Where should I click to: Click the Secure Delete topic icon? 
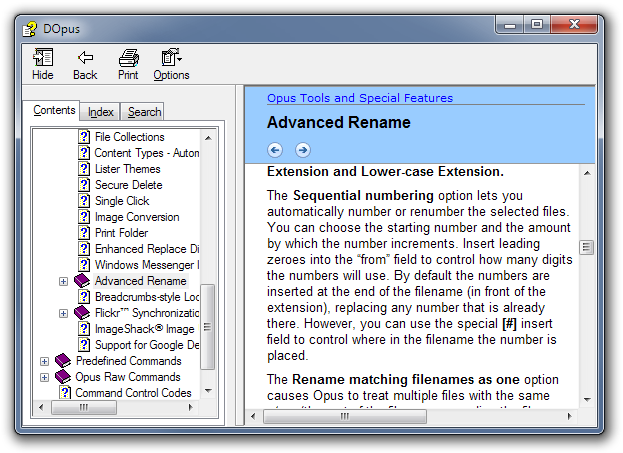(x=84, y=185)
